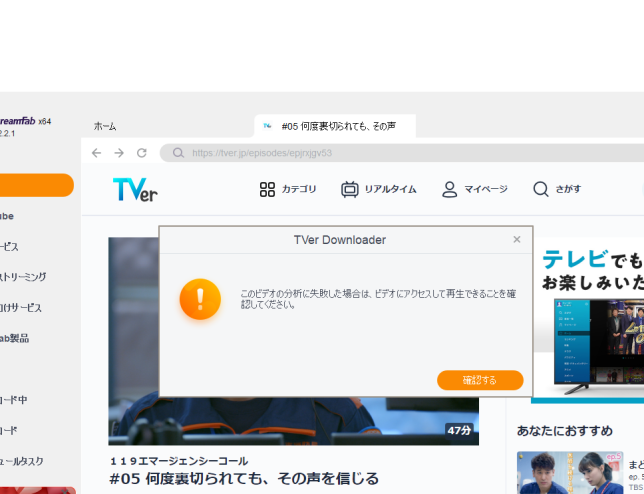Screen dimensions: 644x494
Task: Select the highlighted orange sidebar item
Action: coord(36,185)
